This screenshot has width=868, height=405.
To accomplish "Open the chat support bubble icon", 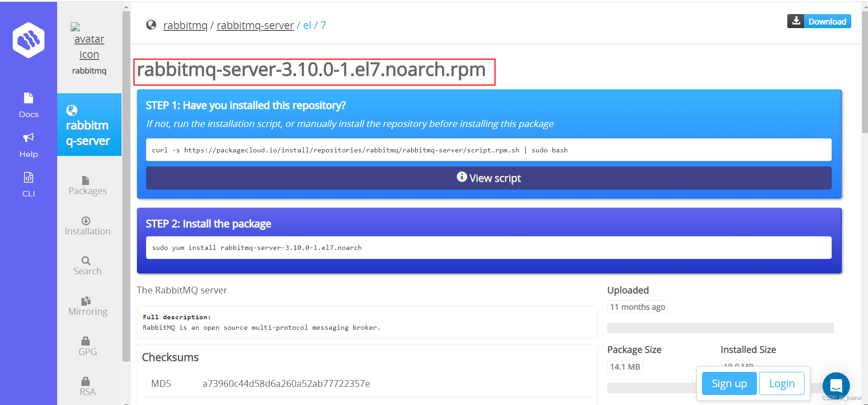I will (x=836, y=386).
